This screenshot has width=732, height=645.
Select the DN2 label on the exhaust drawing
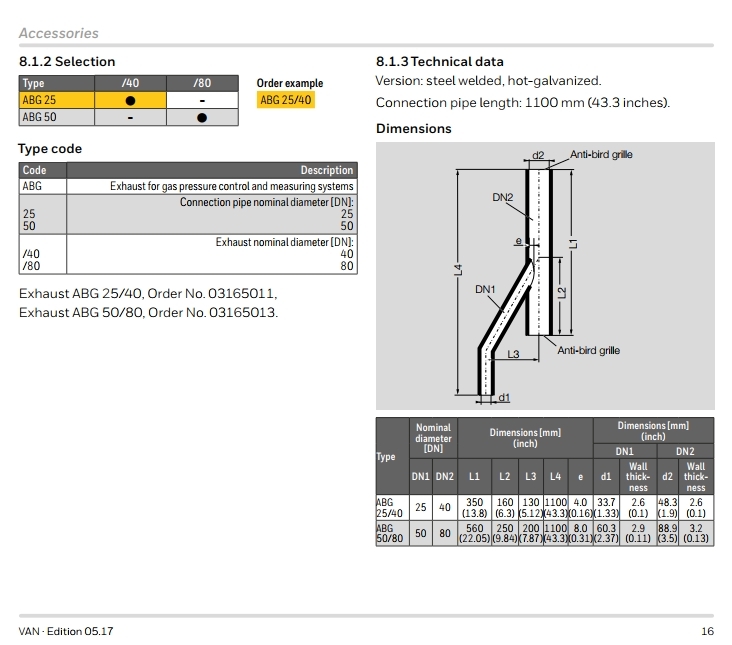click(502, 198)
